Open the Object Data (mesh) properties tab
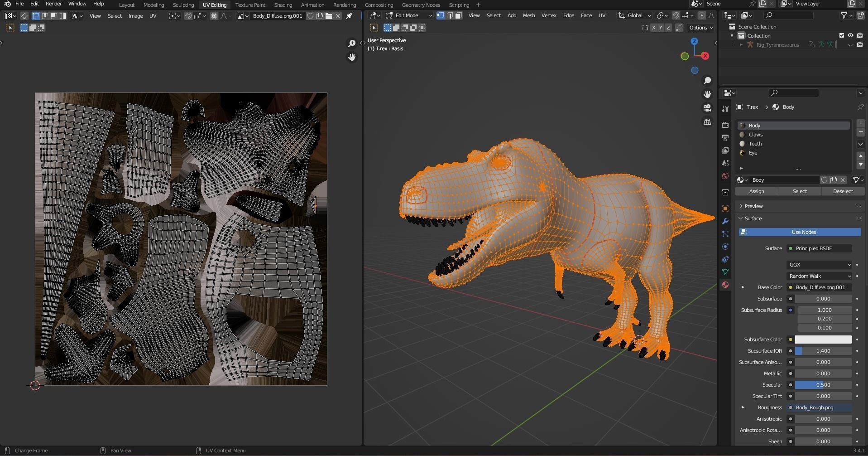Image resolution: width=868 pixels, height=456 pixels. pos(725,272)
